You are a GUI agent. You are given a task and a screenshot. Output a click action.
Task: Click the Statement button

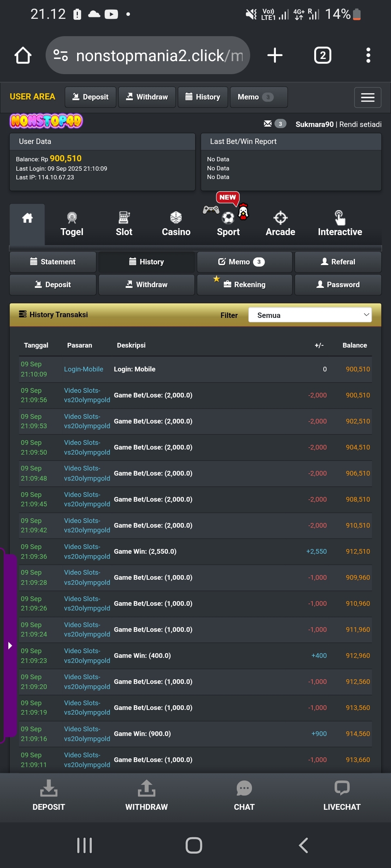point(53,262)
